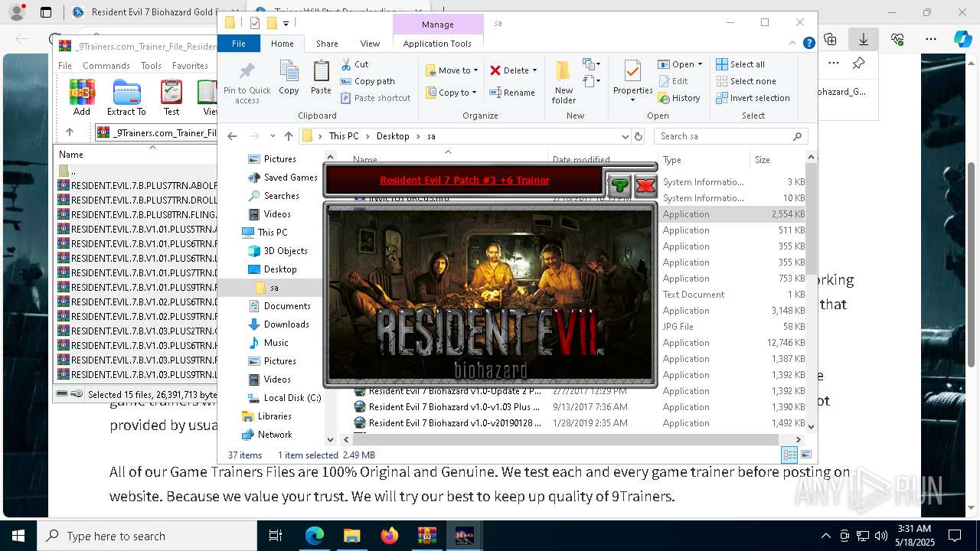
Task: Select 3D Objects in navigation pane
Action: pos(286,251)
